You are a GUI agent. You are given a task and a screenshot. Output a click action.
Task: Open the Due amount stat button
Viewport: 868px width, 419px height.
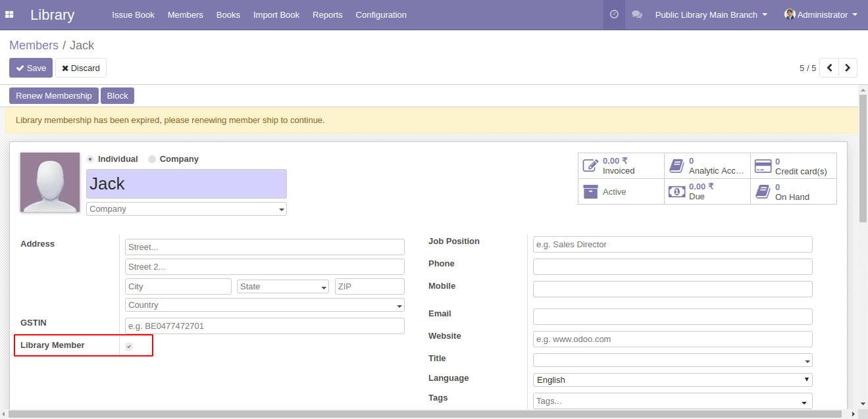click(x=707, y=191)
